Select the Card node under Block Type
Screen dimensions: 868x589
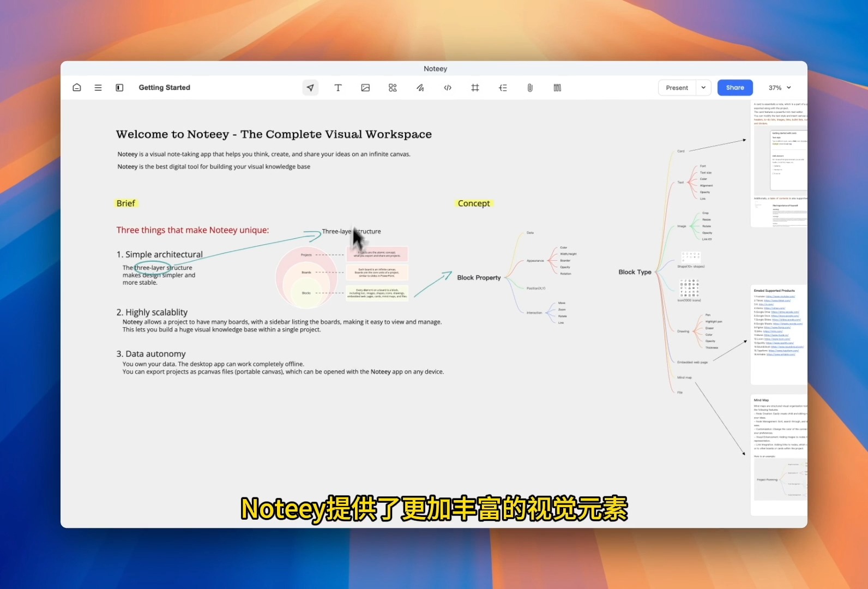point(681,151)
